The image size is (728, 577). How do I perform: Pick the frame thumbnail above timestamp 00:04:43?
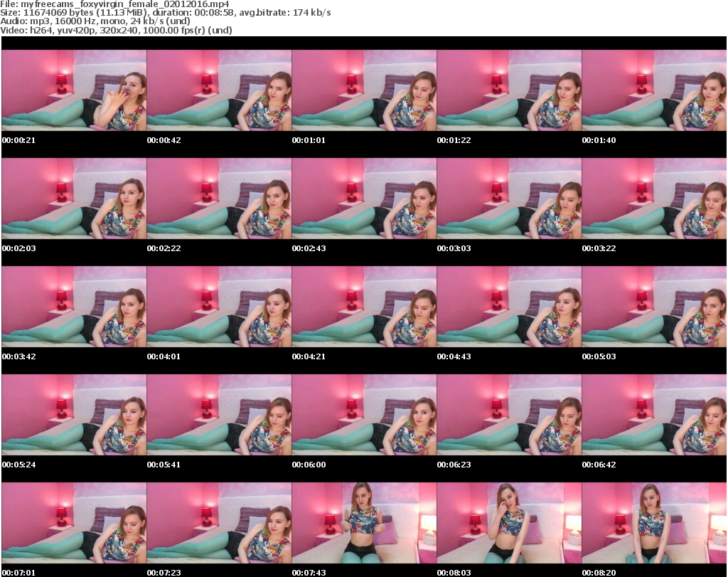click(509, 307)
